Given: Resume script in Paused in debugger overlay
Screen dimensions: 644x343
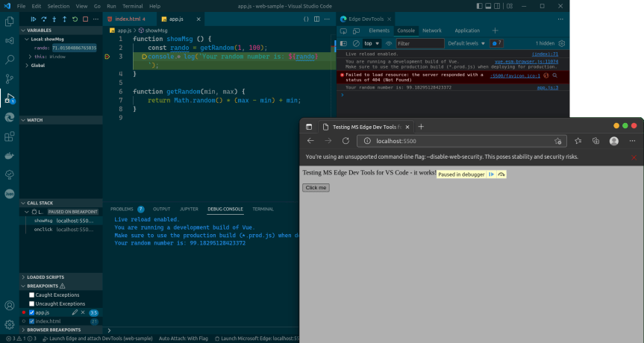Looking at the screenshot, I should click(x=491, y=174).
